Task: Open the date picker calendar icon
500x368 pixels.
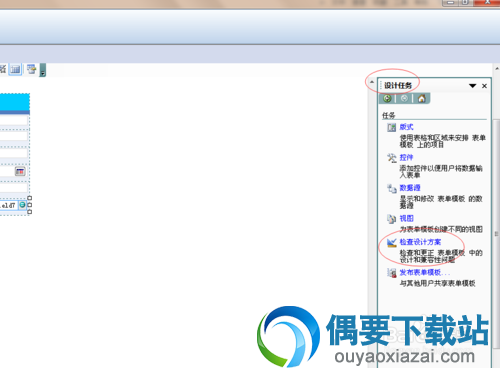Action: pos(20,171)
